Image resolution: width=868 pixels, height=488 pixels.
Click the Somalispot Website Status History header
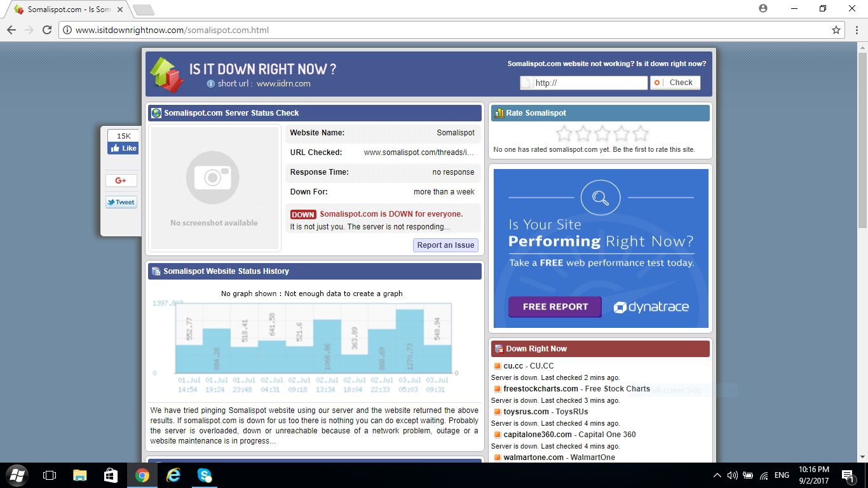pyautogui.click(x=315, y=271)
